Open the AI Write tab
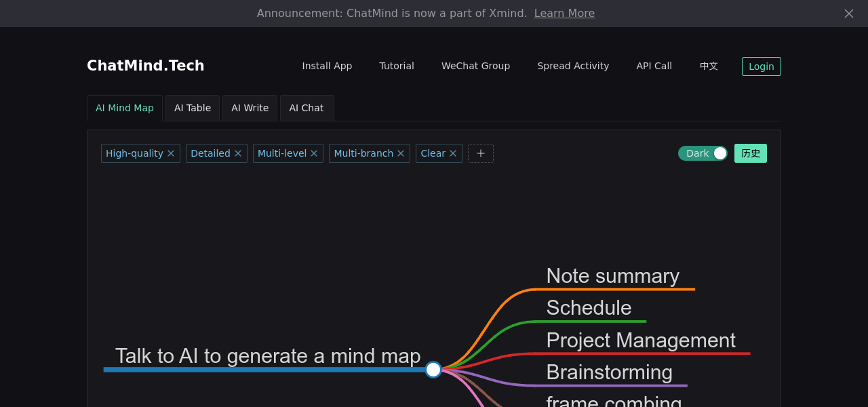Image resolution: width=868 pixels, height=407 pixels. point(250,108)
